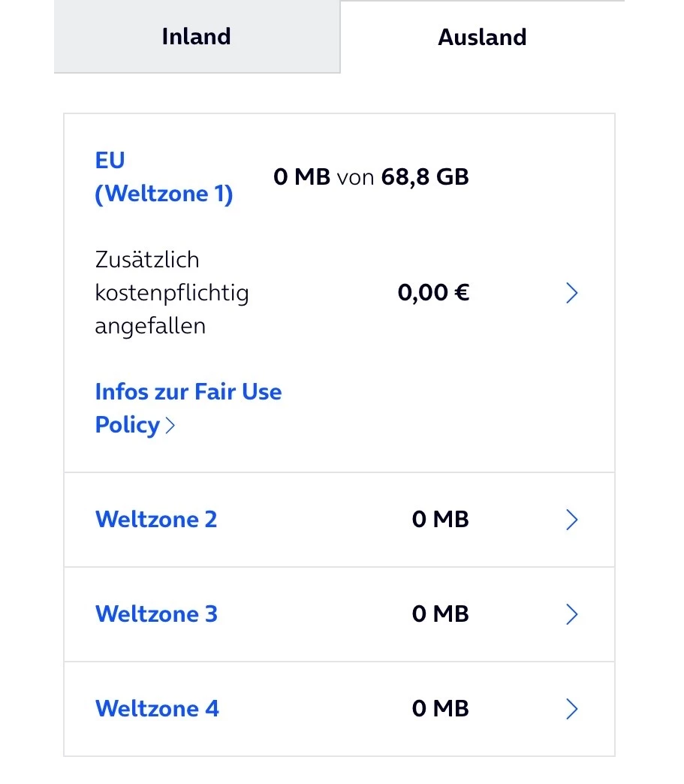Click the 0,00 € additional cost amount

[433, 293]
